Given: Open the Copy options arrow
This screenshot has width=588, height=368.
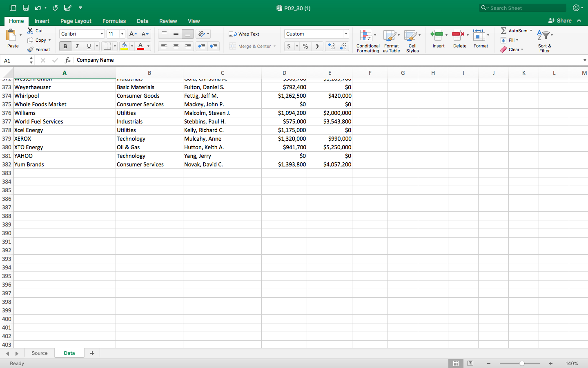Looking at the screenshot, I should (x=49, y=40).
